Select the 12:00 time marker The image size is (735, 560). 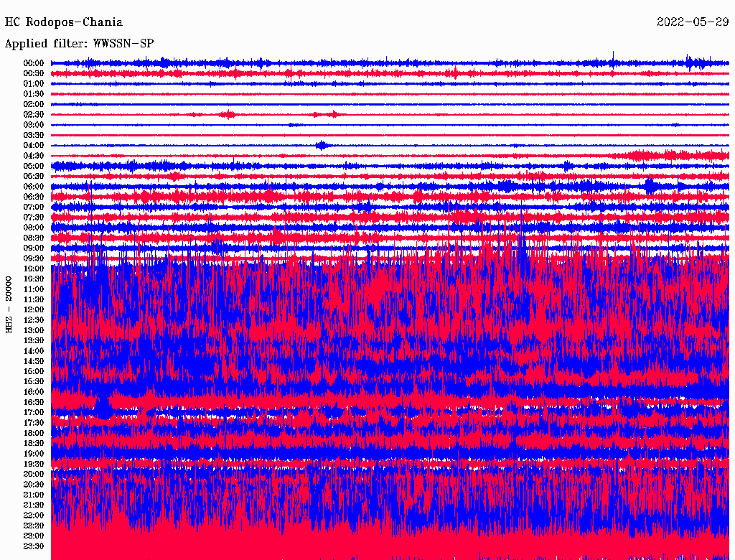(34, 309)
